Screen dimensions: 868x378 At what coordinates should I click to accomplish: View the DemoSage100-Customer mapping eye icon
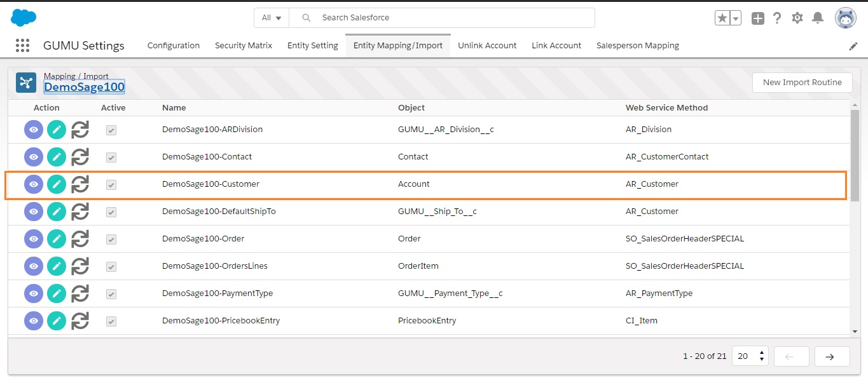click(x=34, y=184)
